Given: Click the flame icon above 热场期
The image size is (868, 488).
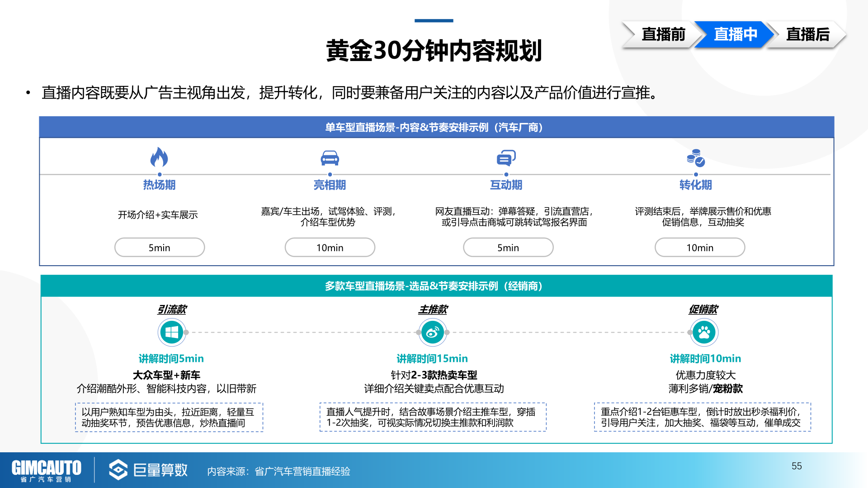Looking at the screenshot, I should click(159, 157).
